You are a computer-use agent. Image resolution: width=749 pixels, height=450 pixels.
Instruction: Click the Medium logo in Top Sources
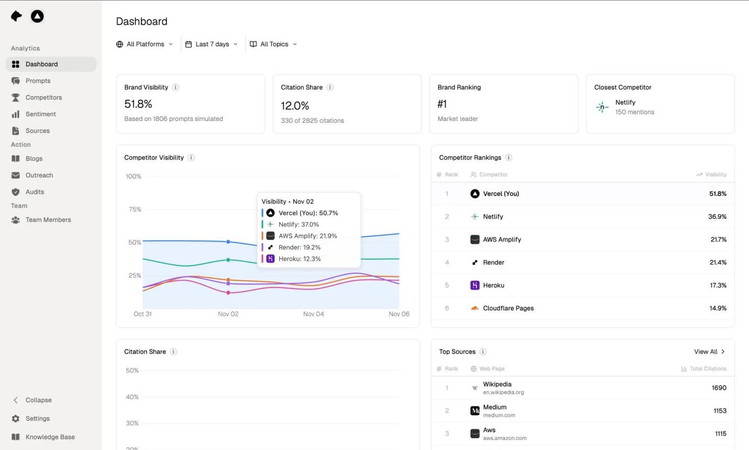pyautogui.click(x=474, y=411)
